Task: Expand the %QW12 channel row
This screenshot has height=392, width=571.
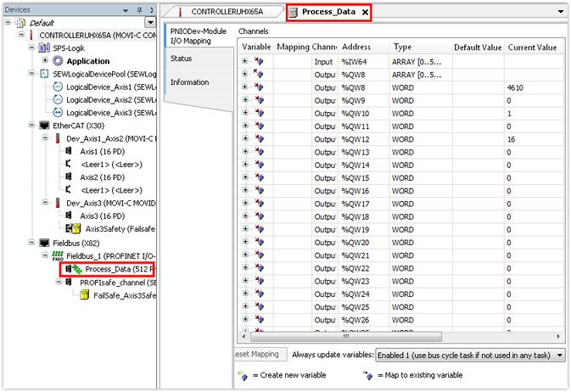Action: coord(245,139)
